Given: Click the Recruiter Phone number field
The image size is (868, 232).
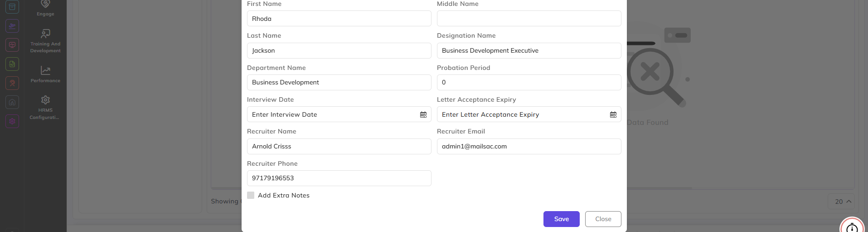Looking at the screenshot, I should pyautogui.click(x=339, y=178).
